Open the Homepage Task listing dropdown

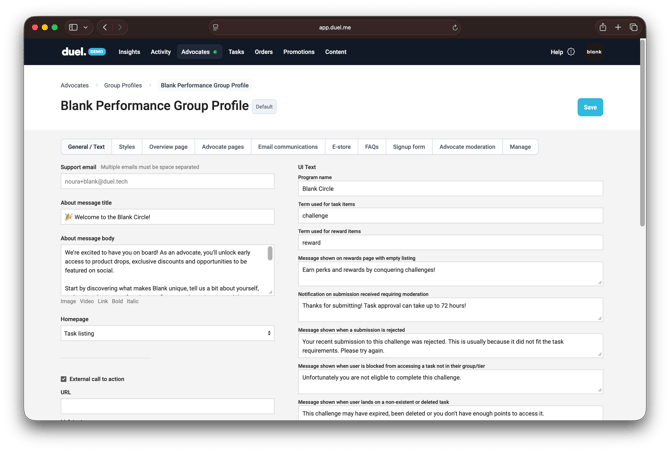(167, 333)
